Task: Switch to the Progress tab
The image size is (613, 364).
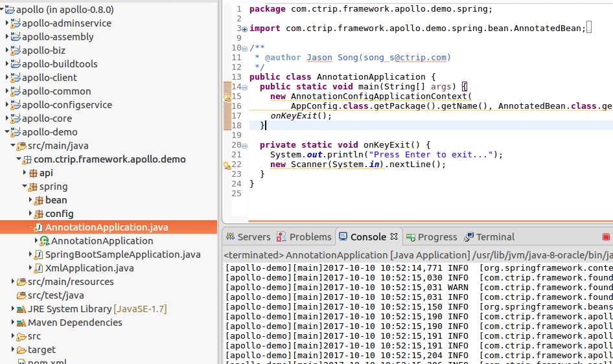Action: coord(431,236)
